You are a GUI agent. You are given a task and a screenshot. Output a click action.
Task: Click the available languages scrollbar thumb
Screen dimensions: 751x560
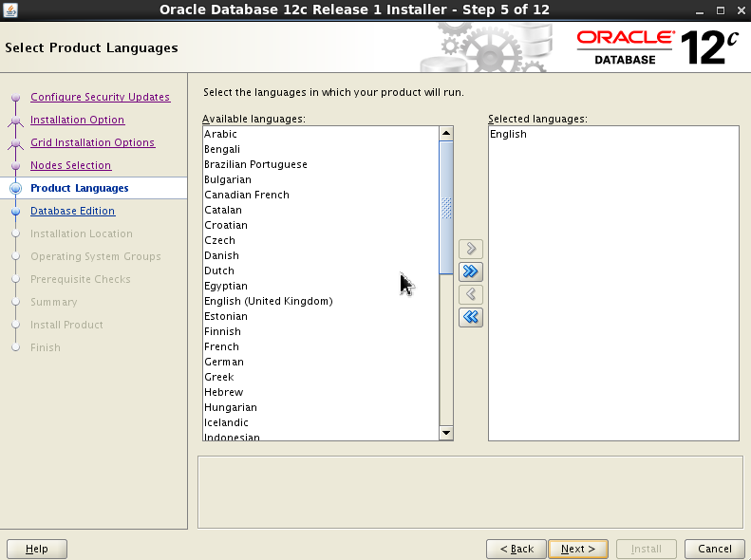tap(446, 208)
